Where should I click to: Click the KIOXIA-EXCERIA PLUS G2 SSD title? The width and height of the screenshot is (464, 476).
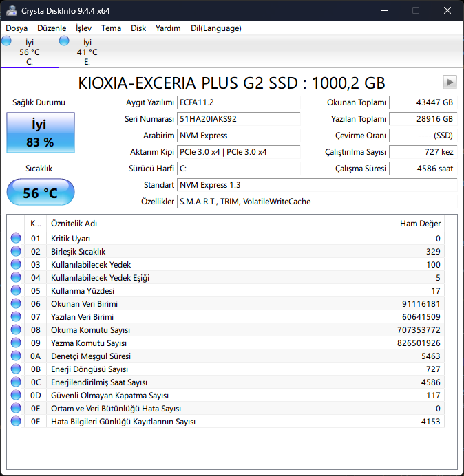point(231,83)
